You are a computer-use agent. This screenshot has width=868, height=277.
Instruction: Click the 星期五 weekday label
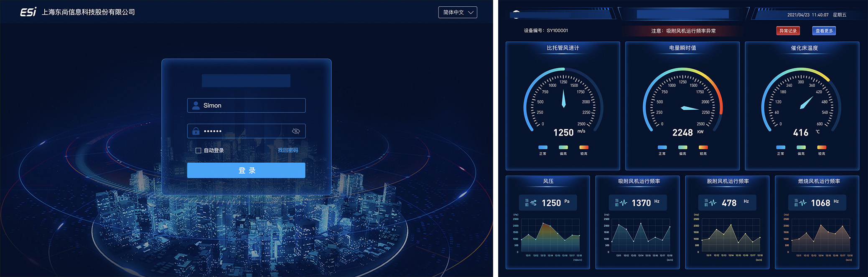coord(839,15)
